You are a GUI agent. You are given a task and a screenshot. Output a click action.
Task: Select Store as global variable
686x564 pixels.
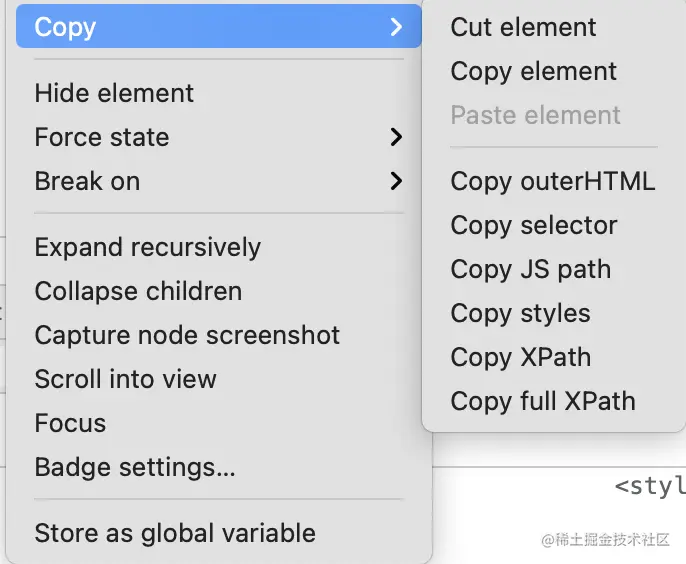click(175, 533)
